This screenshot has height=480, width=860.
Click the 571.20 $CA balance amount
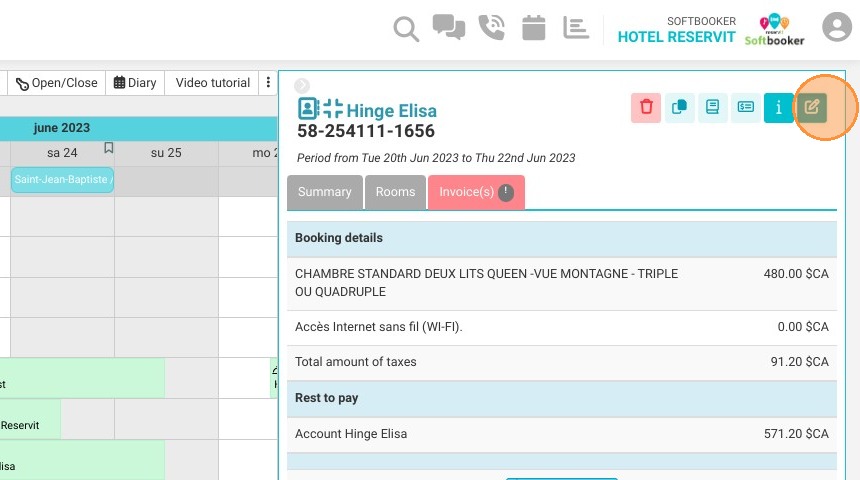[x=796, y=434]
